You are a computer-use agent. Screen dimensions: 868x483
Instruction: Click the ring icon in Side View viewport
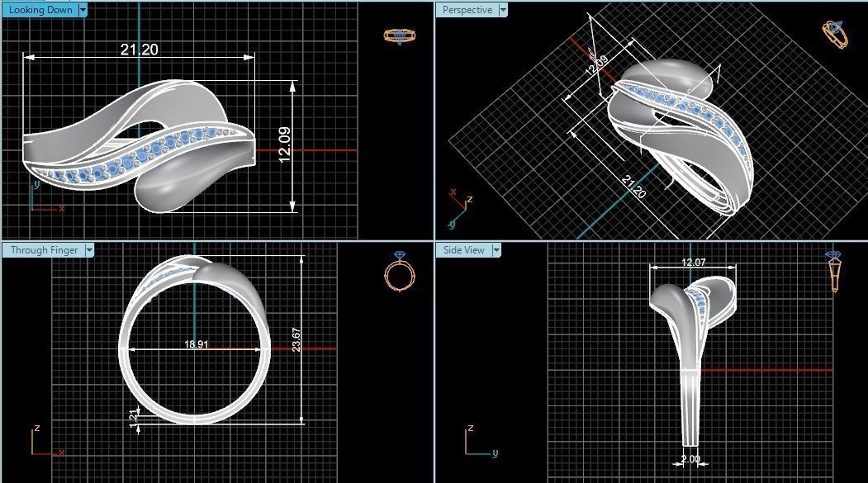click(x=833, y=271)
